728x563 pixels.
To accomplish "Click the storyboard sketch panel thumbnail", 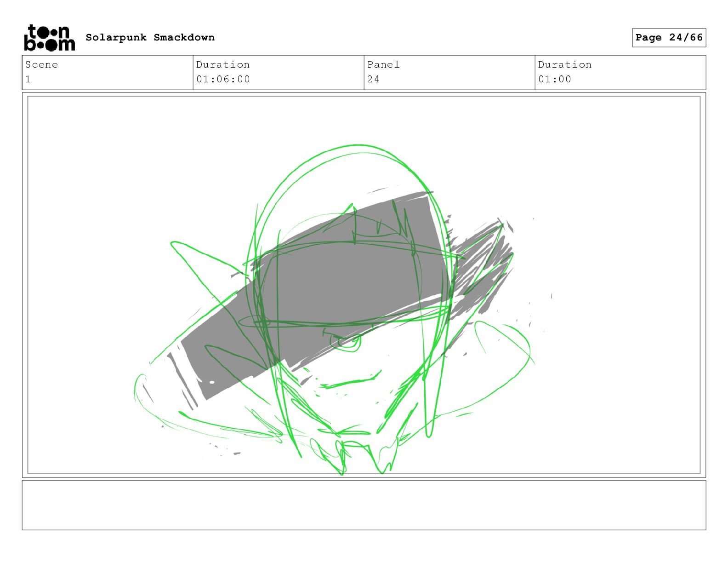I will (364, 285).
